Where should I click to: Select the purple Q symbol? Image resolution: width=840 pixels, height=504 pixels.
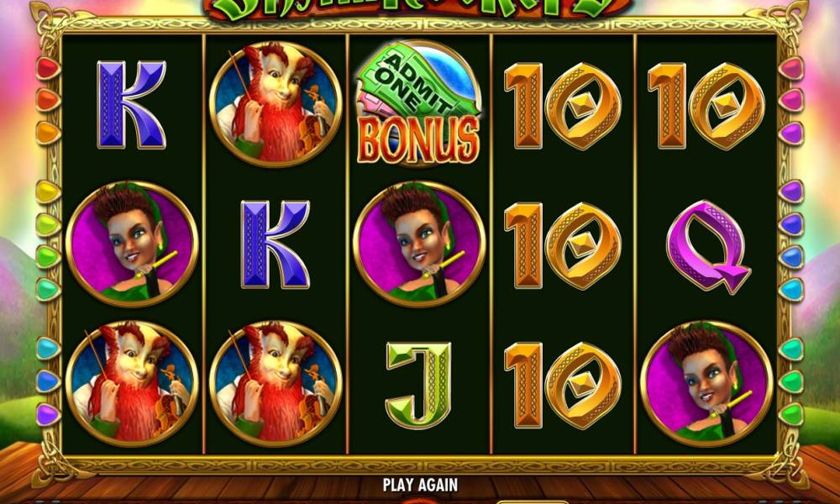tap(707, 246)
